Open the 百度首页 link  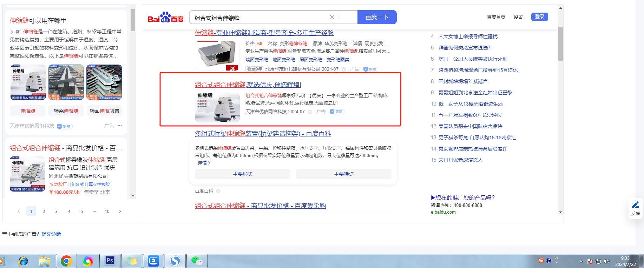tap(496, 17)
